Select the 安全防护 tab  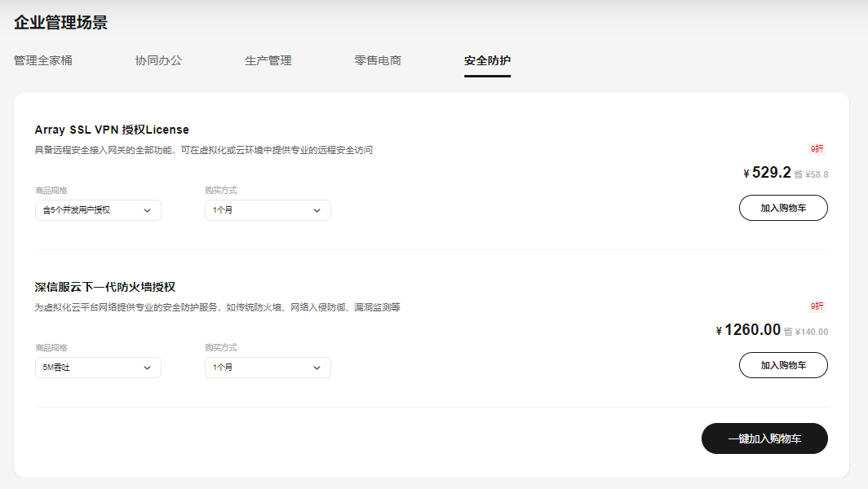point(487,59)
